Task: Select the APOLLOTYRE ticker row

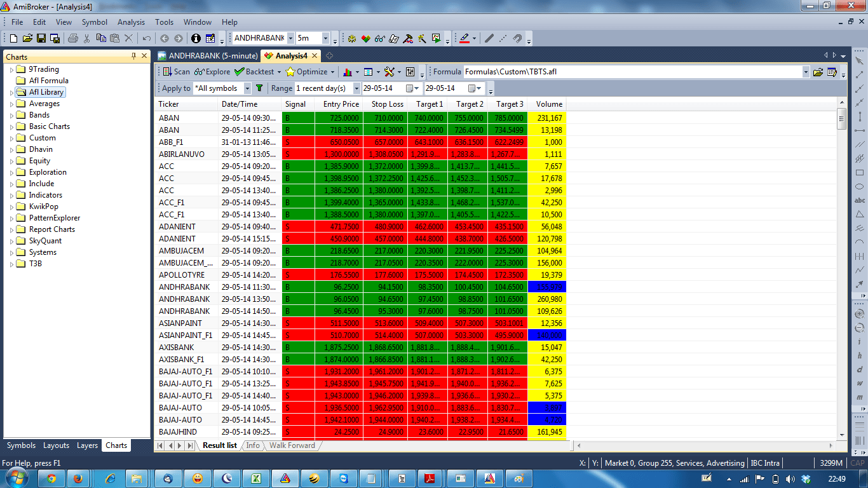Action: tap(360, 275)
